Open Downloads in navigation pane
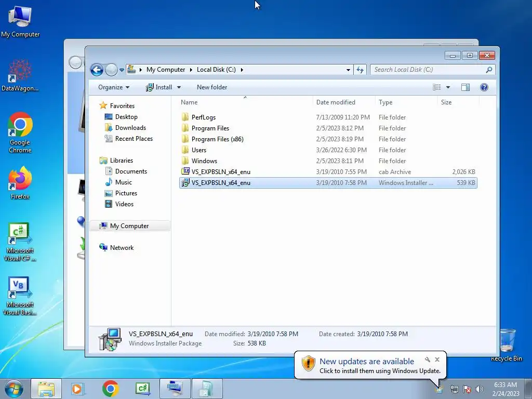 (126, 128)
